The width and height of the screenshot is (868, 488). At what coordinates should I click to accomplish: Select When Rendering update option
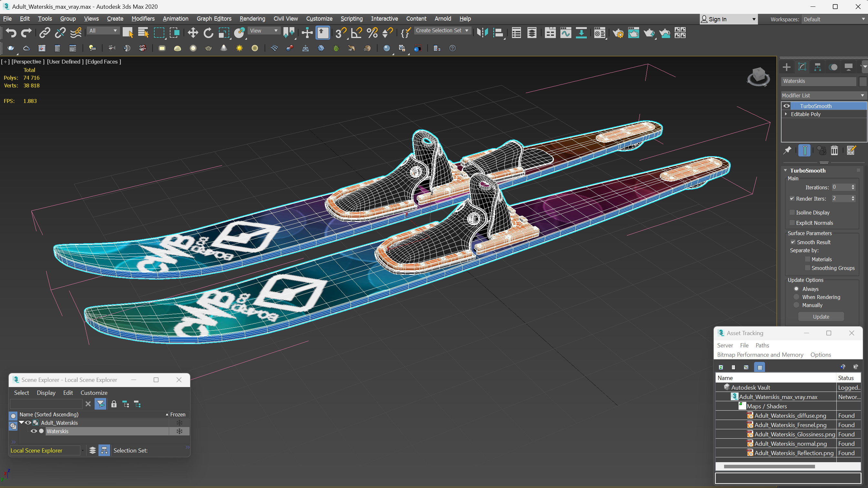pyautogui.click(x=796, y=297)
